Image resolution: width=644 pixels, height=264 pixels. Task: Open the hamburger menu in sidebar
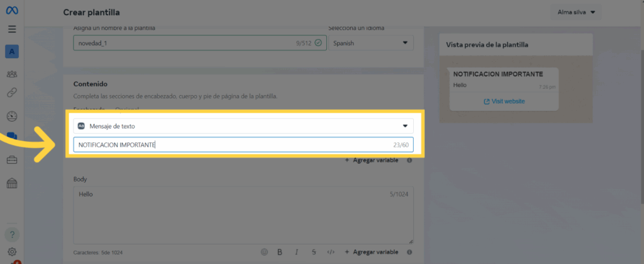coord(12,29)
